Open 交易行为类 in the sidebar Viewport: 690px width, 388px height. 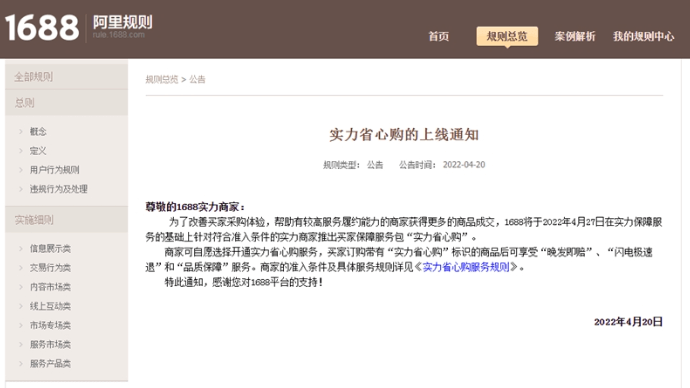[50, 267]
